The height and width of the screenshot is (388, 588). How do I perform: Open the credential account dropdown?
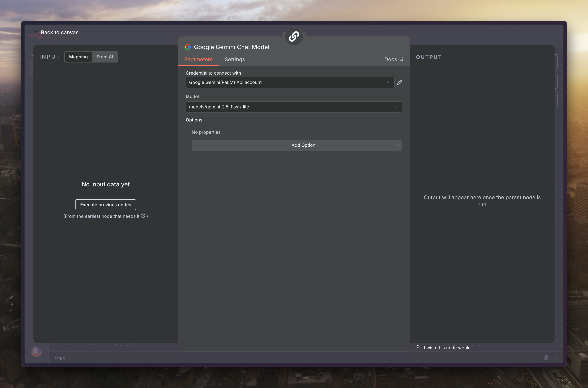pyautogui.click(x=290, y=82)
